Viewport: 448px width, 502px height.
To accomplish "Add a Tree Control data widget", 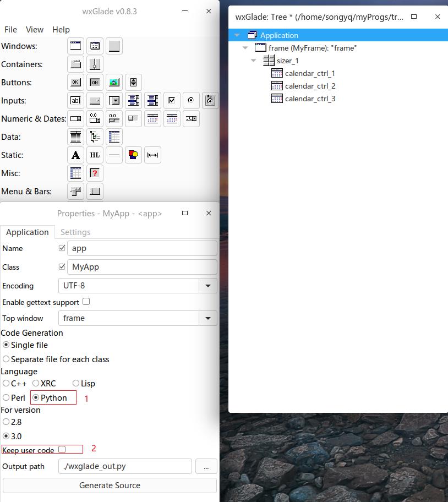I will coord(95,137).
